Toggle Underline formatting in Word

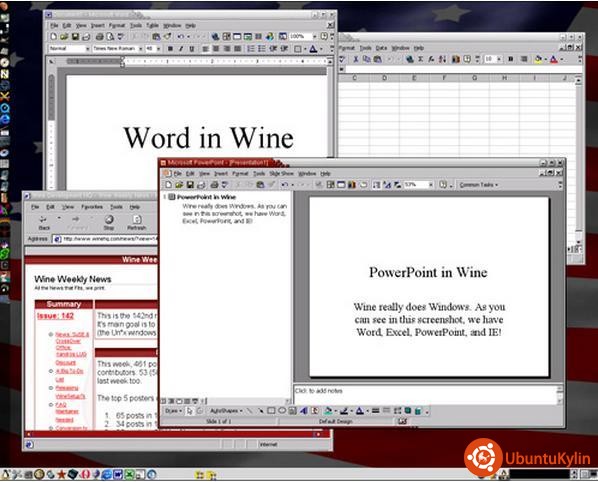(x=192, y=49)
